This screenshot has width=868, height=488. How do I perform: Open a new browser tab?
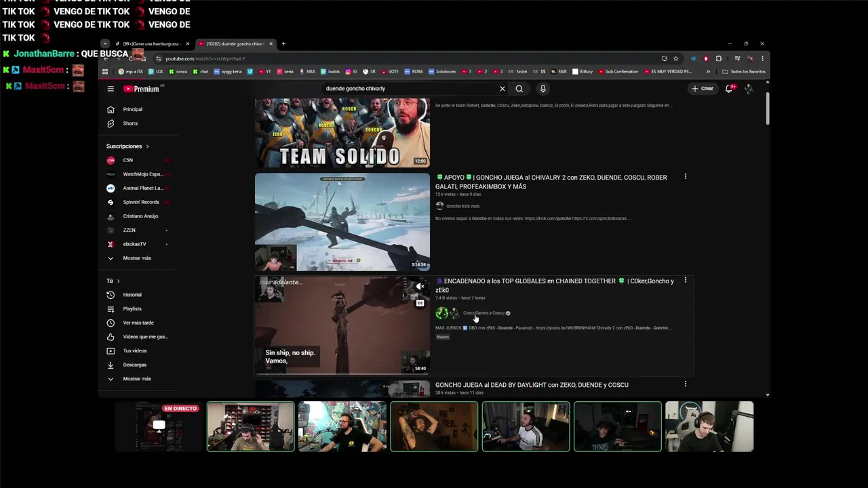tap(283, 44)
